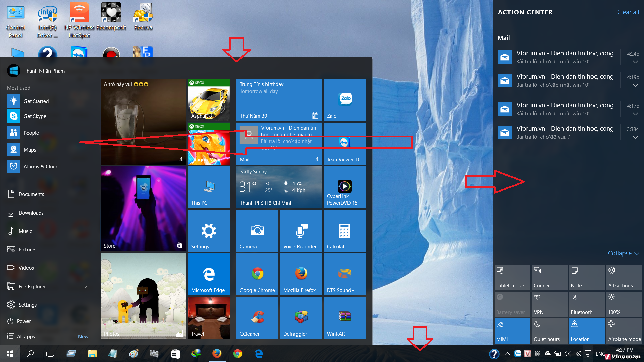This screenshot has height=362, width=644.
Task: Toggle VPN quick action
Action: [x=549, y=304]
